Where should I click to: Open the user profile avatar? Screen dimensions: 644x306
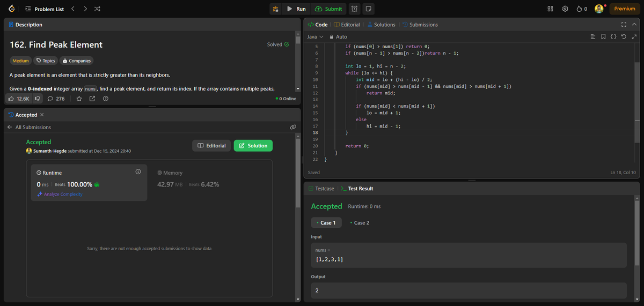point(599,9)
